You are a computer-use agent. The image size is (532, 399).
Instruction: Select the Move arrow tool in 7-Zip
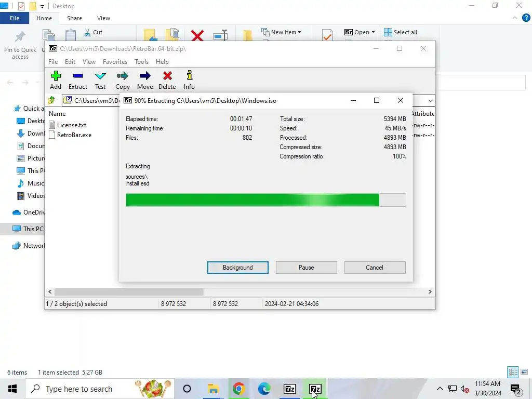(145, 80)
